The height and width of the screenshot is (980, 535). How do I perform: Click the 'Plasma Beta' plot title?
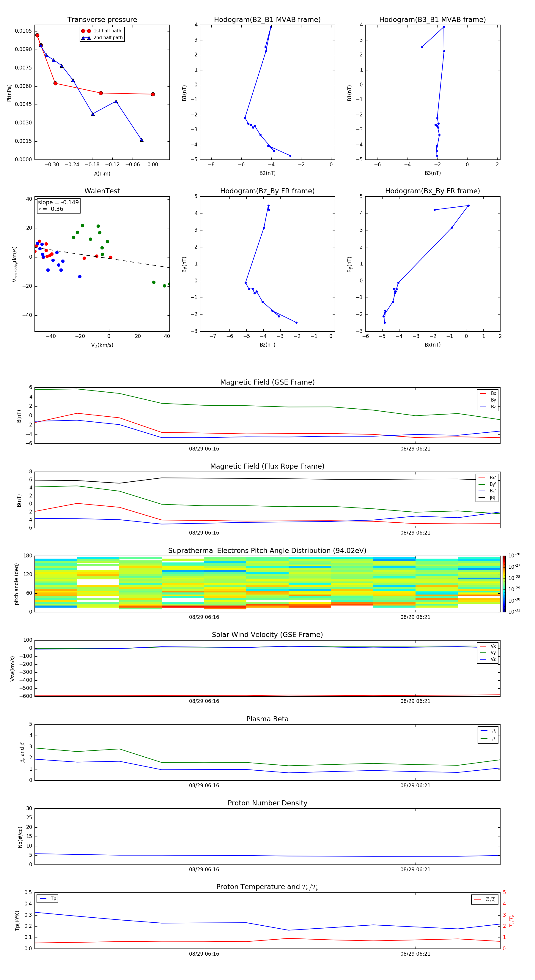pos(267,719)
